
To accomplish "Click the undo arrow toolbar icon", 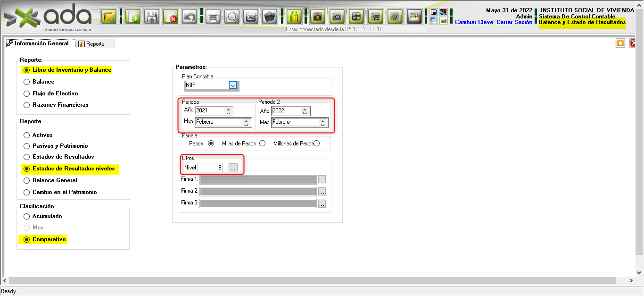I will (x=190, y=17).
